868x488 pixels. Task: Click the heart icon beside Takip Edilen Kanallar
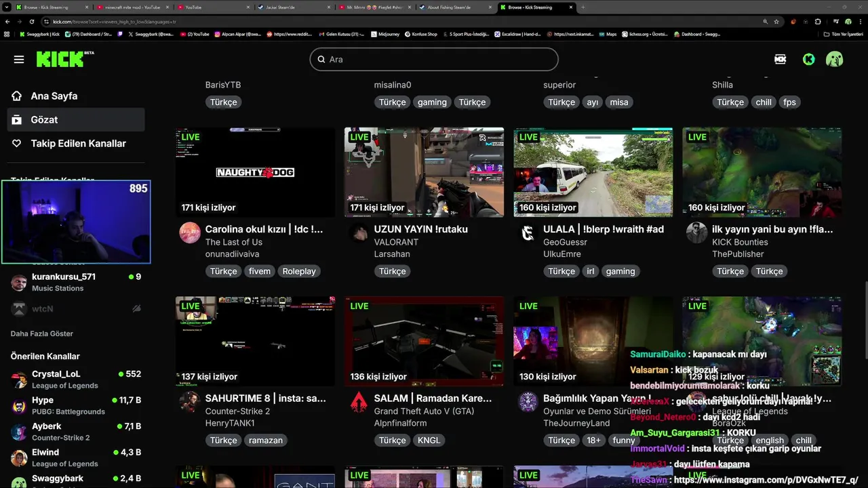(17, 144)
